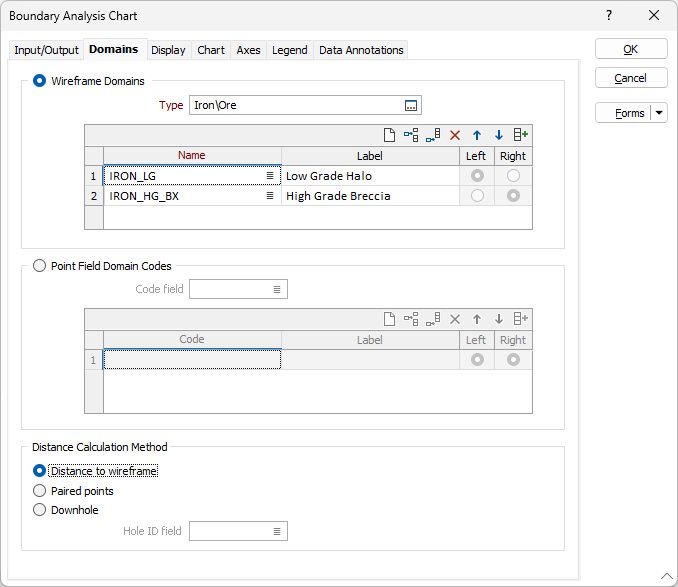678x587 pixels.
Task: Click the Domains tab
Action: coord(114,49)
